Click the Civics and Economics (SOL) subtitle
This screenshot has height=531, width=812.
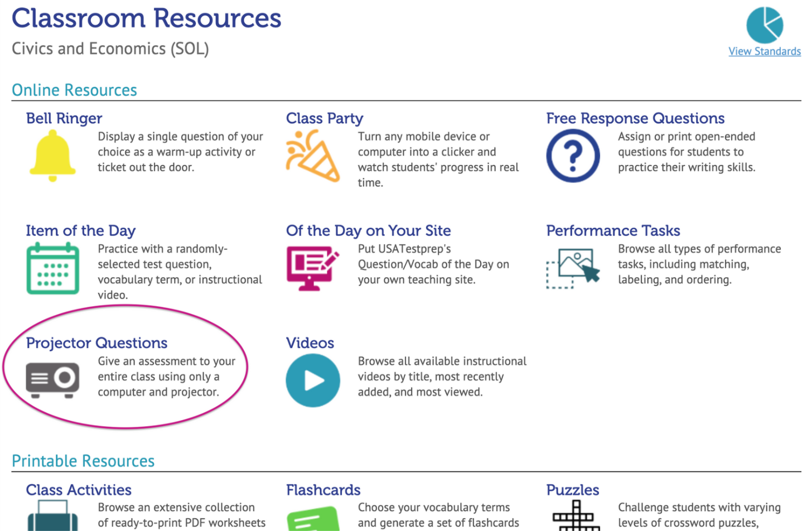(110, 49)
